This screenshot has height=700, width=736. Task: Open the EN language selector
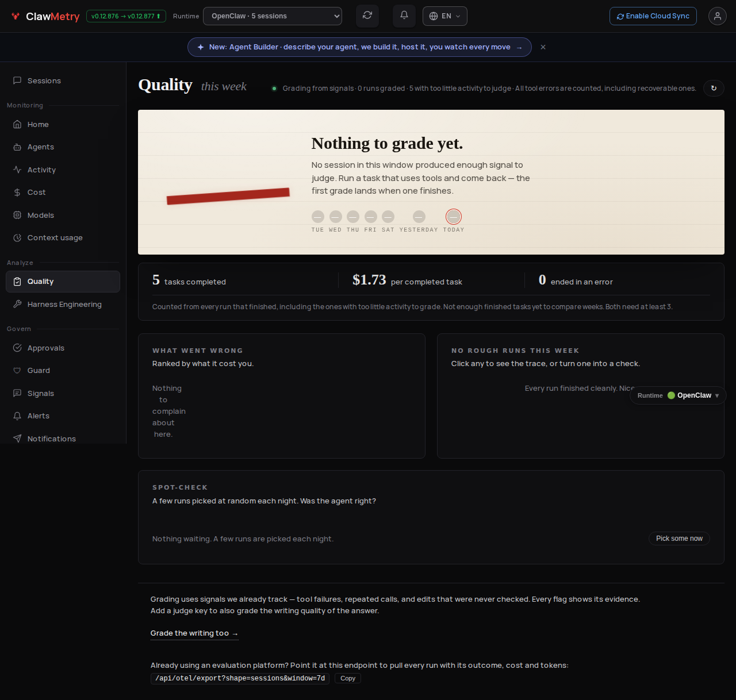[445, 16]
